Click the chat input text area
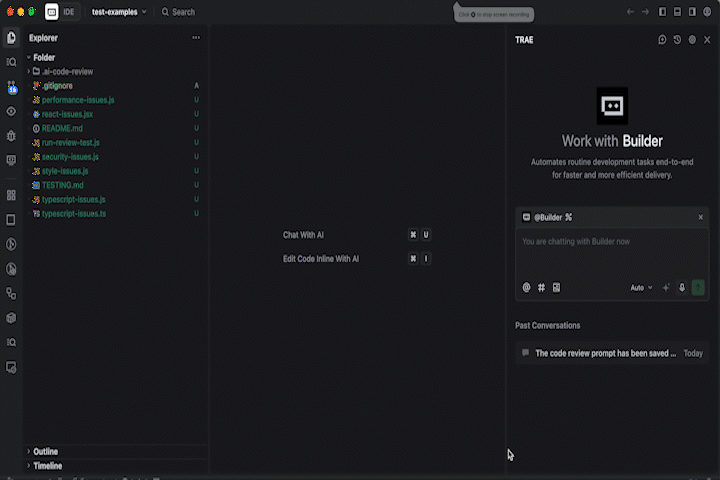720x480 pixels. [612, 253]
